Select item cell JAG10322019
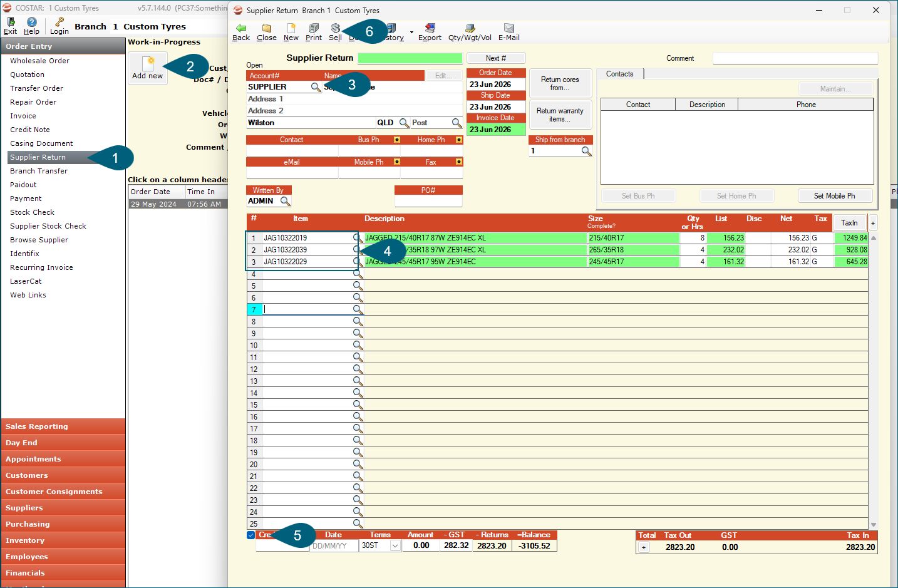The width and height of the screenshot is (898, 588). click(x=307, y=238)
